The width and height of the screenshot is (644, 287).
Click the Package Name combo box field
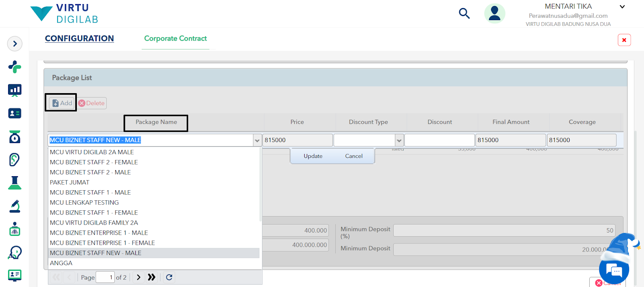(151, 140)
